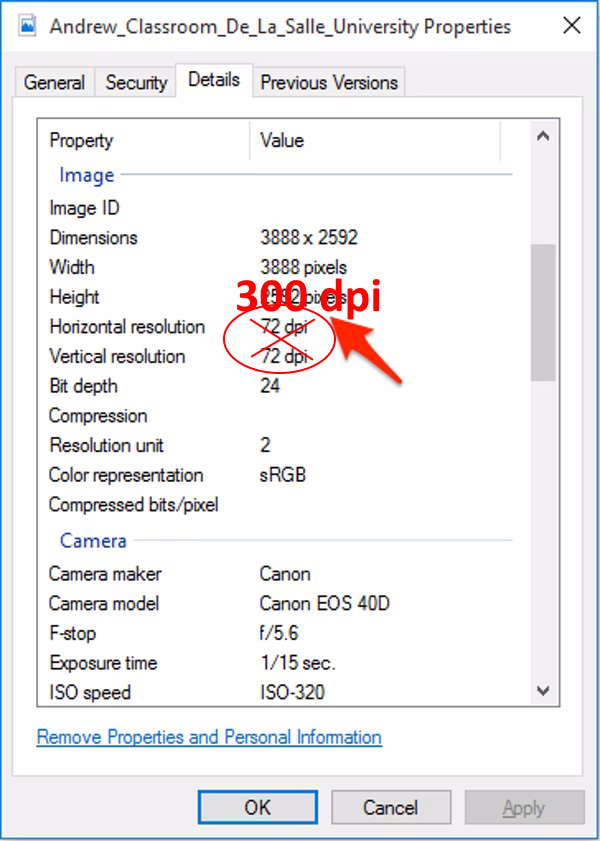Open Remove Properties and Personal Information link

coord(209,738)
